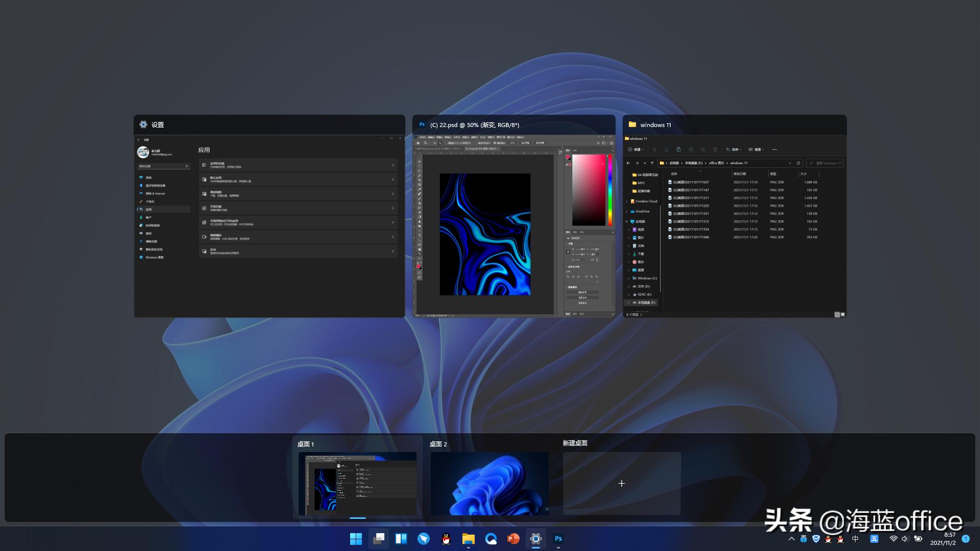980x551 pixels.
Task: Open the 查看 dropdown in Explorer toolbar
Action: [x=757, y=149]
